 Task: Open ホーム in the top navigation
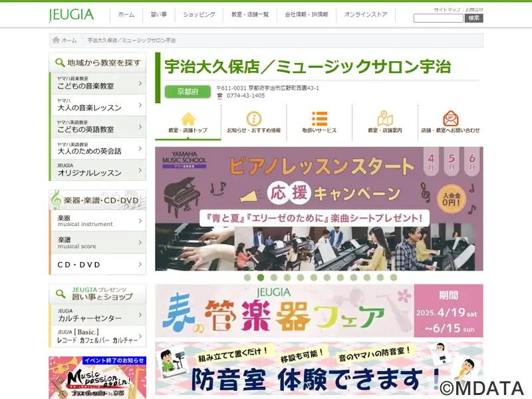pyautogui.click(x=126, y=15)
